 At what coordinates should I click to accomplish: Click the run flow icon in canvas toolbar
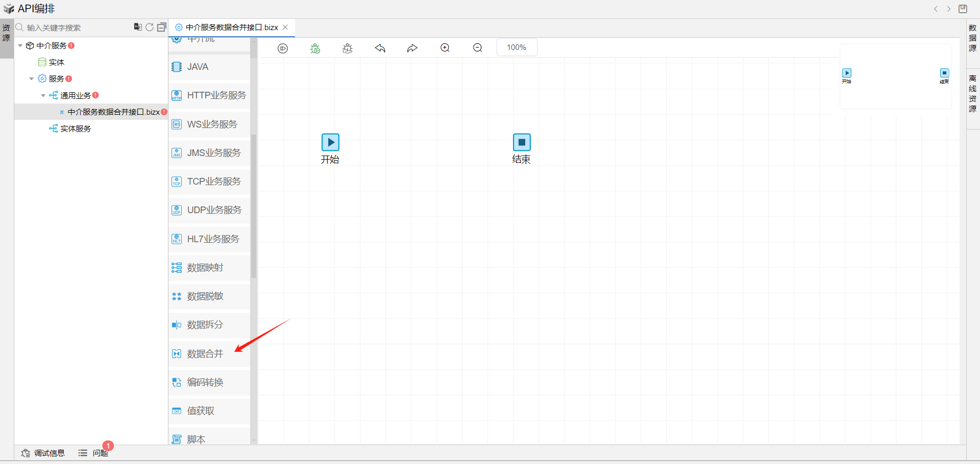pos(283,48)
